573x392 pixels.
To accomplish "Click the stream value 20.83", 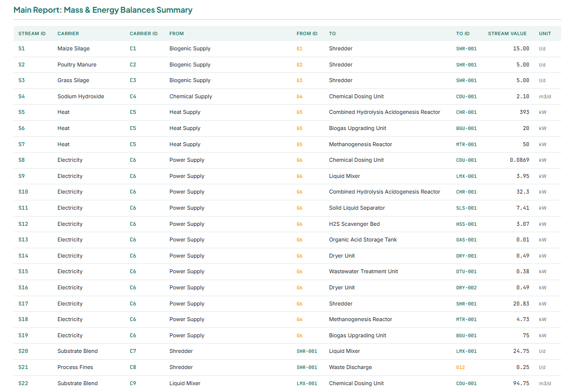I will click(x=521, y=304).
